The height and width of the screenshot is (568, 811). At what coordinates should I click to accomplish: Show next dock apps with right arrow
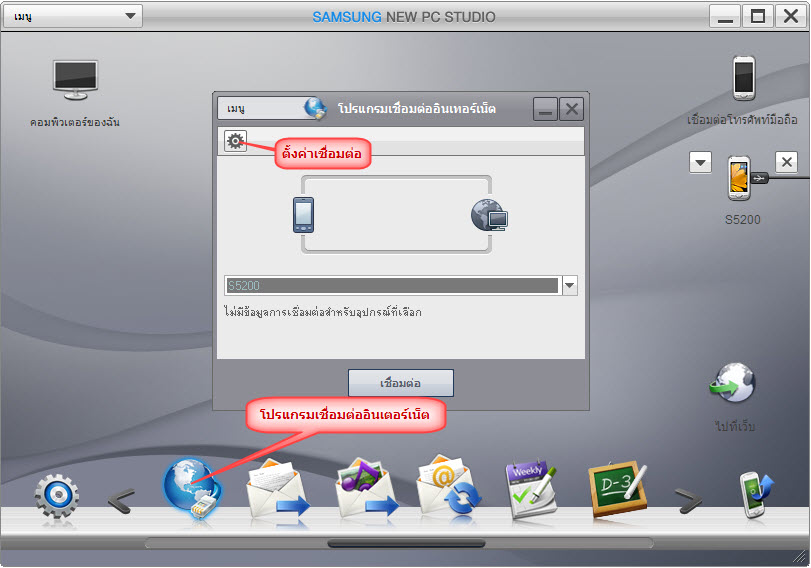[688, 501]
